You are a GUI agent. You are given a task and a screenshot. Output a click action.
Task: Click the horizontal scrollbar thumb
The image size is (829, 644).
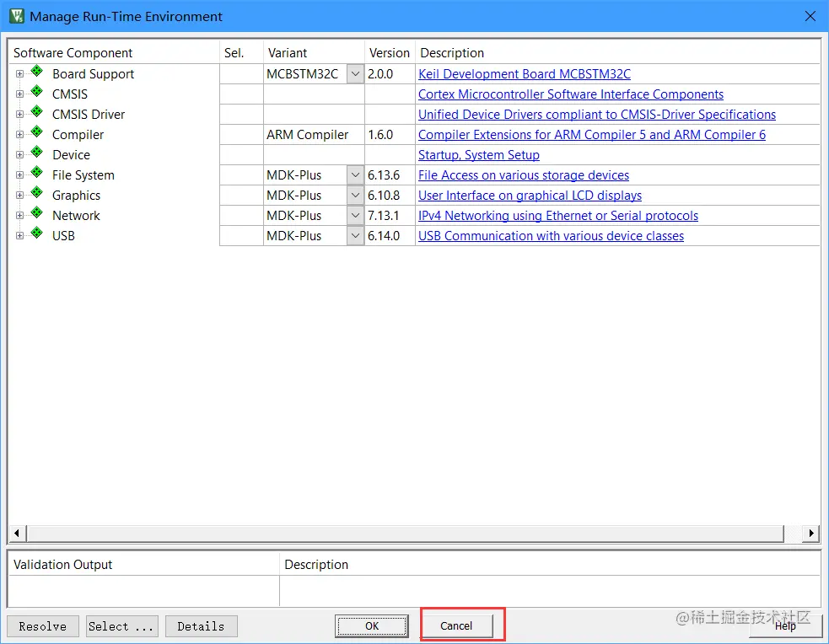[x=405, y=533]
